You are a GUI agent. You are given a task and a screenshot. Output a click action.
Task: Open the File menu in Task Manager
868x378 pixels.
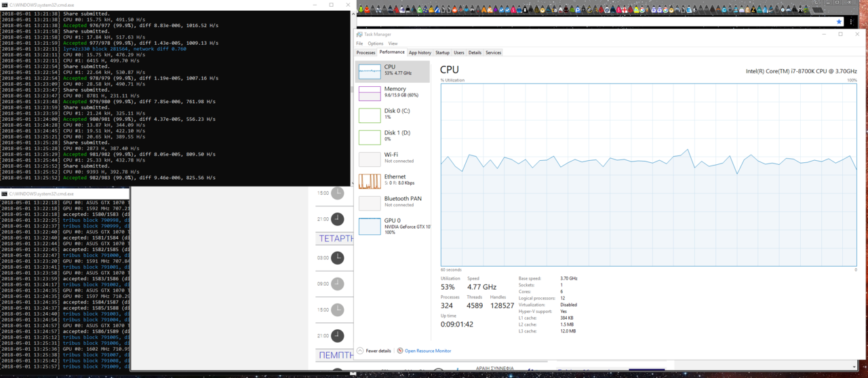click(359, 43)
